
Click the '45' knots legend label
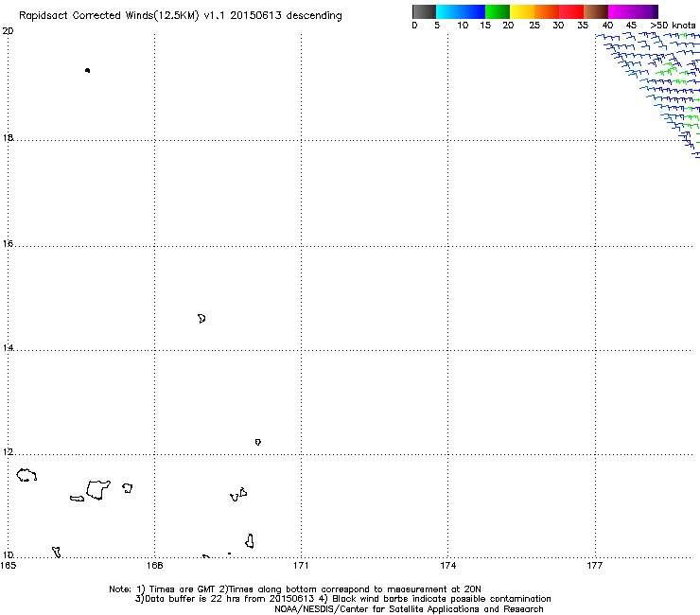[x=631, y=26]
